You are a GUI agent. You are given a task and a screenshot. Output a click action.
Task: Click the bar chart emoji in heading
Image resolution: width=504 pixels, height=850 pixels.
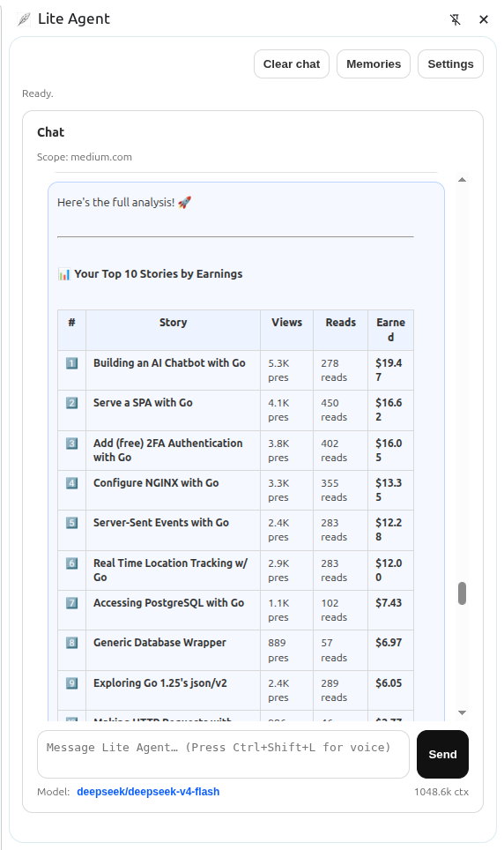click(64, 274)
